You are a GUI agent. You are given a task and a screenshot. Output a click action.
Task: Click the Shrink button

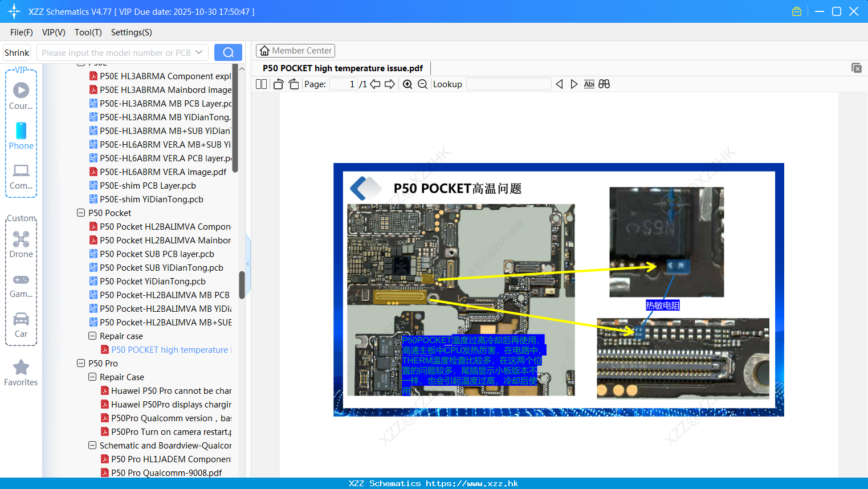(17, 52)
